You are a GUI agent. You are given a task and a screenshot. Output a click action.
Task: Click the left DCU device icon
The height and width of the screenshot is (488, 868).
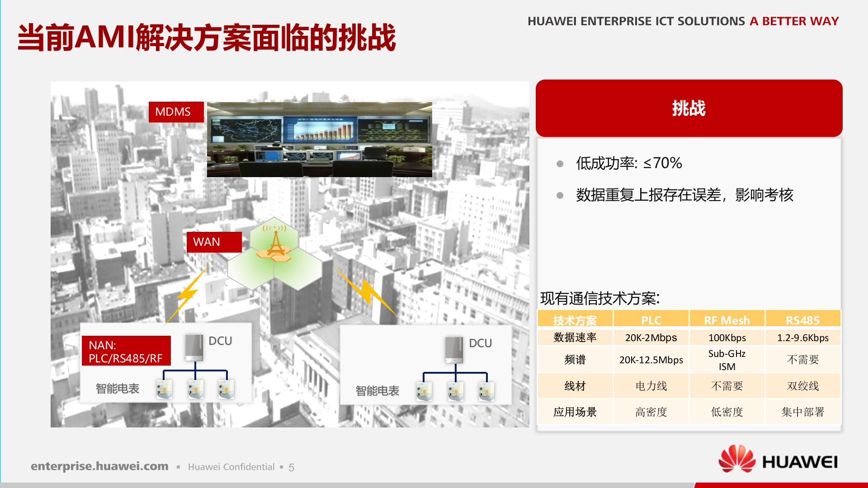(193, 347)
